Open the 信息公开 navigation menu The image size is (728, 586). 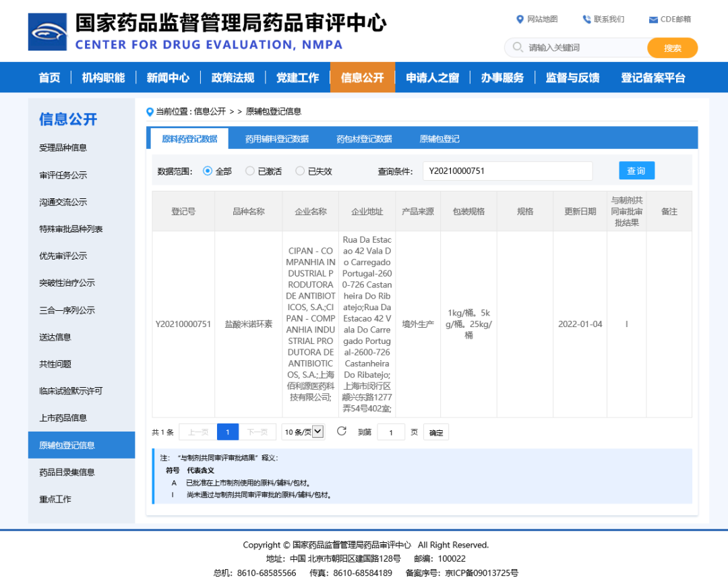[362, 78]
